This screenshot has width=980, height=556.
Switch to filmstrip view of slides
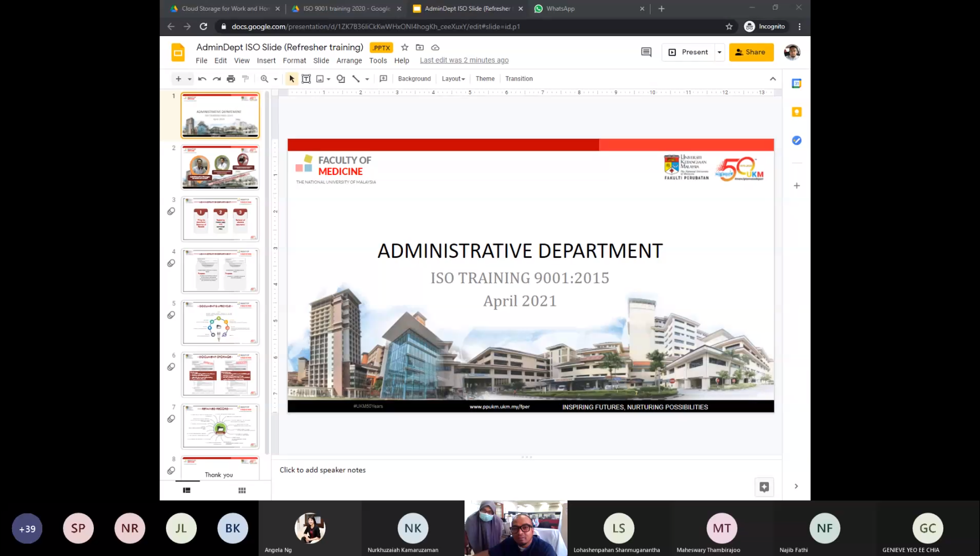click(187, 490)
